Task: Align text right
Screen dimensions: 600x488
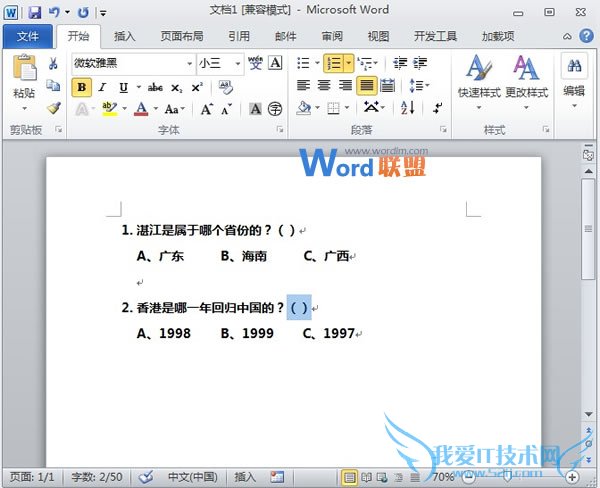Action: click(345, 85)
